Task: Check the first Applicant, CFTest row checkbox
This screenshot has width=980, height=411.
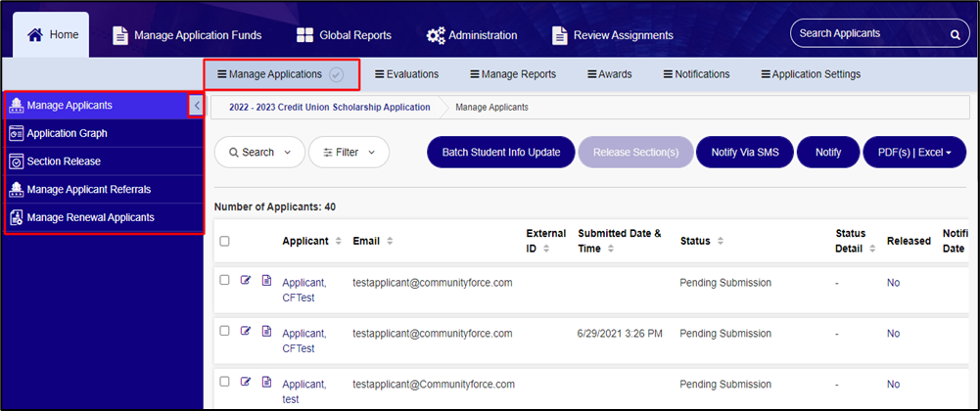Action: 224,280
